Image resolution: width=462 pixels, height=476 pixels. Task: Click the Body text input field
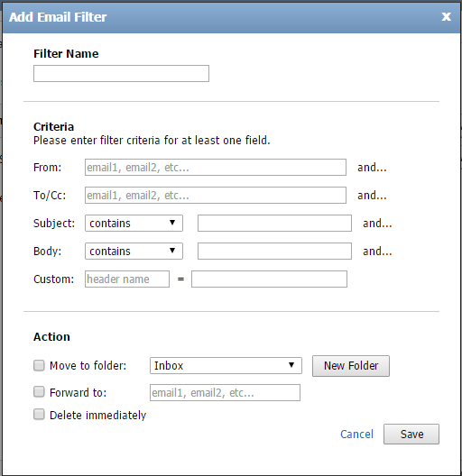click(274, 251)
